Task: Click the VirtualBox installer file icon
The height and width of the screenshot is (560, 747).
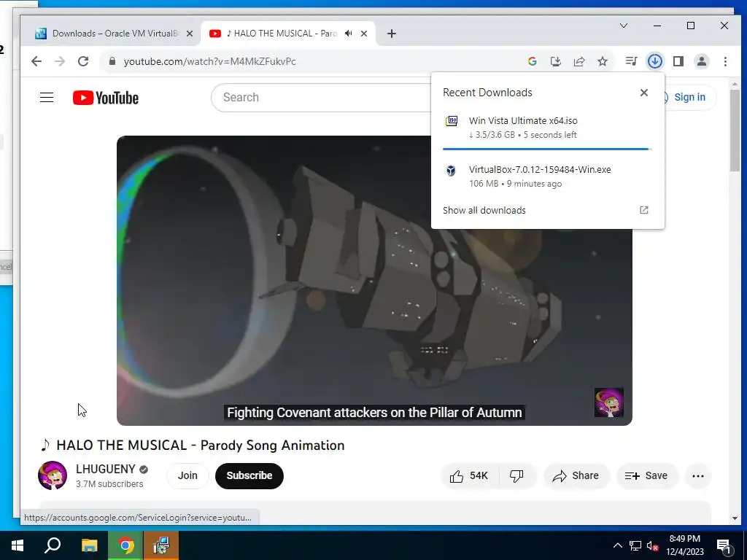Action: coord(451,170)
